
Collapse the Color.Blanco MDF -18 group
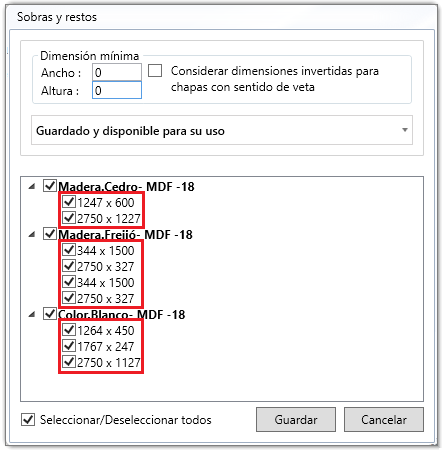[x=32, y=314]
